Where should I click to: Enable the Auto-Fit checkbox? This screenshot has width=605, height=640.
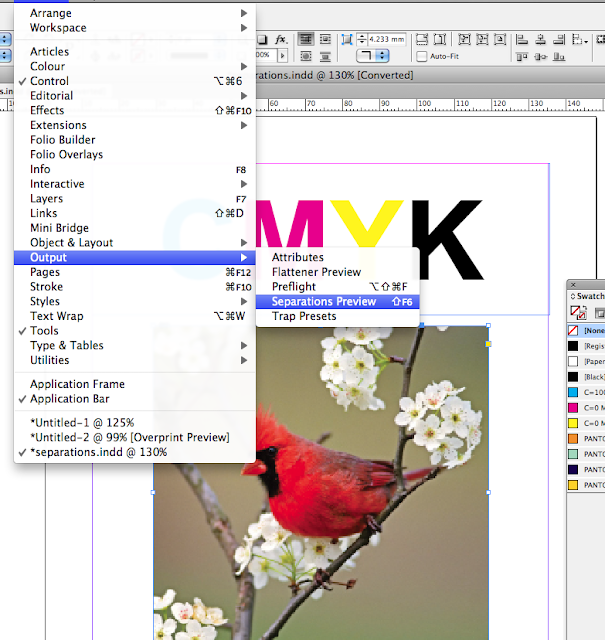tap(422, 56)
